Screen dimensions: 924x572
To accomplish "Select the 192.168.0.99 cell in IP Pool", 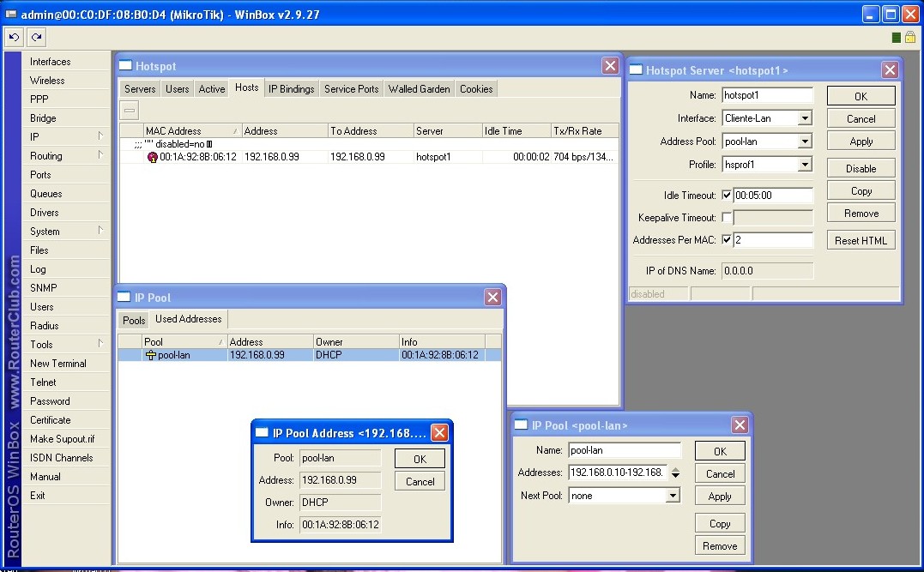I will [270, 355].
